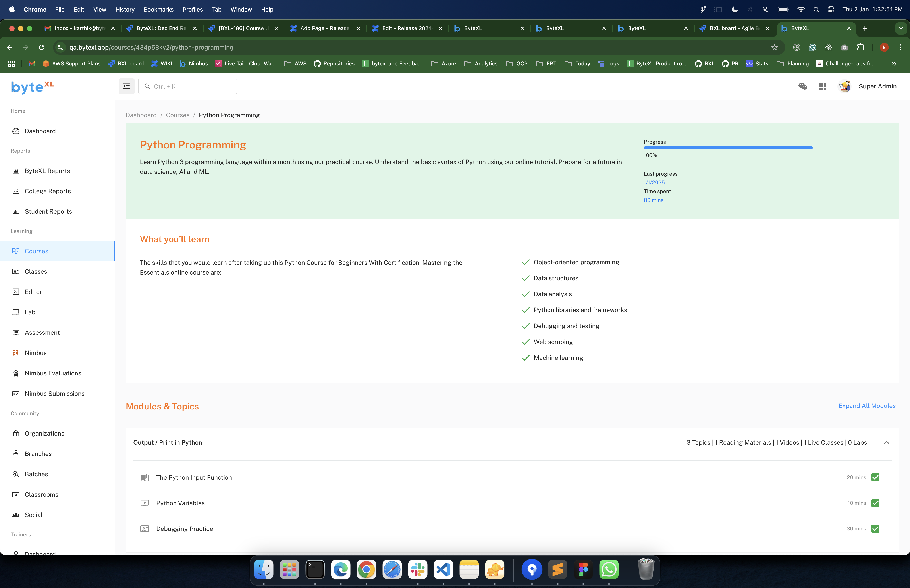This screenshot has height=588, width=910.
Task: Show hidden bookmarks overflow chevron
Action: point(894,64)
